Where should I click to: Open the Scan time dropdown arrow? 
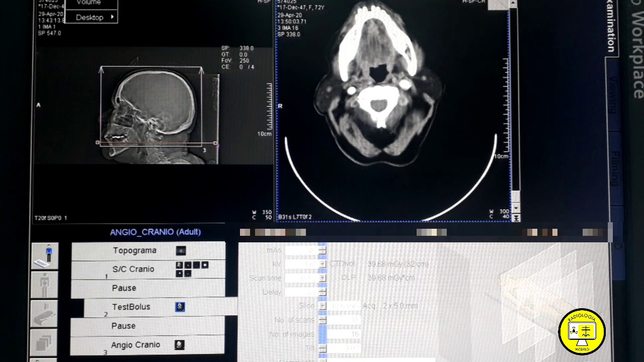point(322,278)
